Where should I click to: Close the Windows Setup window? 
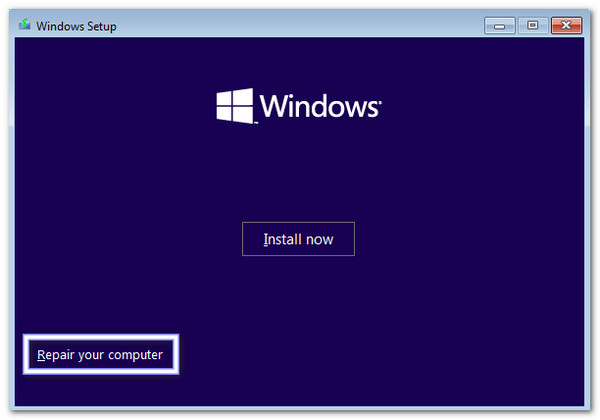(x=566, y=25)
